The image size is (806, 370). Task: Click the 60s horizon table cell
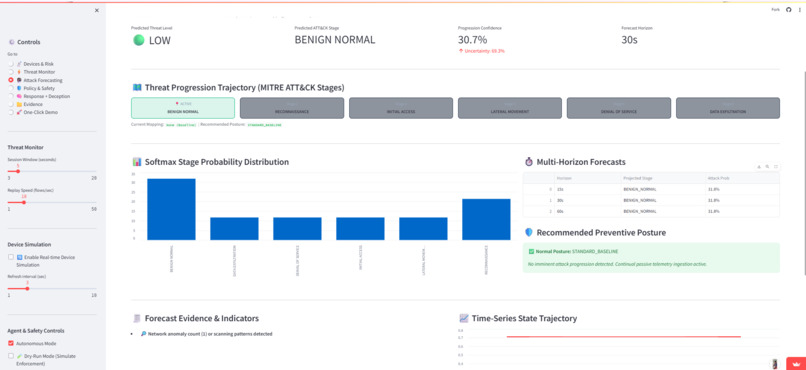pos(587,211)
